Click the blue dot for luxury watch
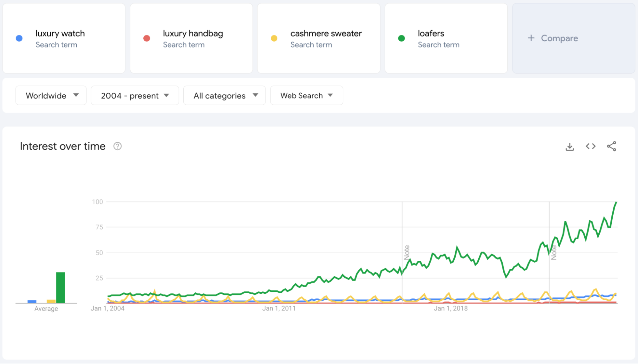This screenshot has width=638, height=364. (x=19, y=38)
